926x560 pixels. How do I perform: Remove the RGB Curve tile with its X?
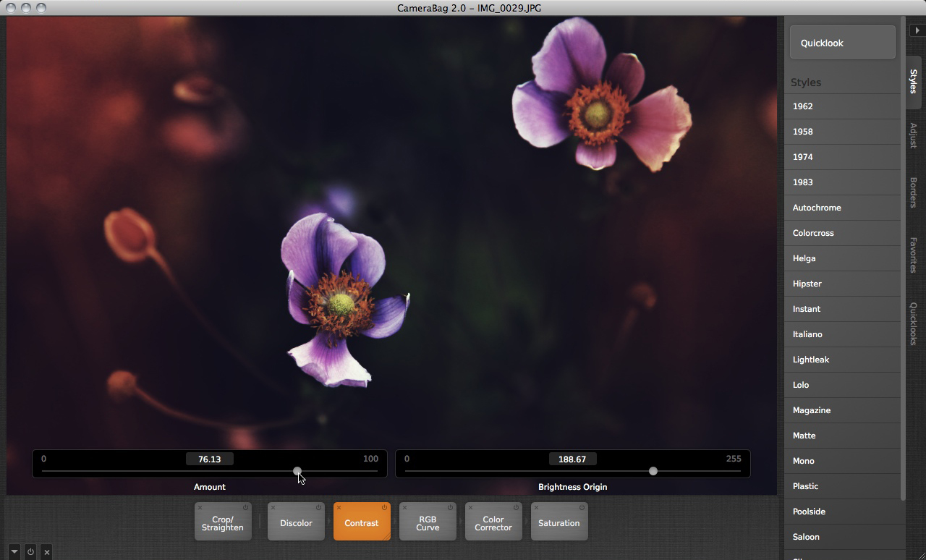click(404, 507)
